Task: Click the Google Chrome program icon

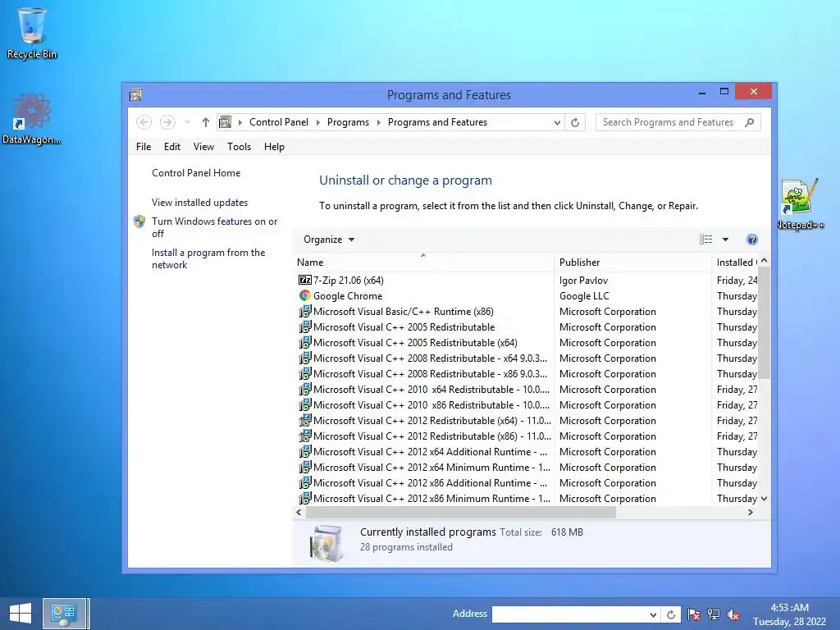Action: coord(305,295)
